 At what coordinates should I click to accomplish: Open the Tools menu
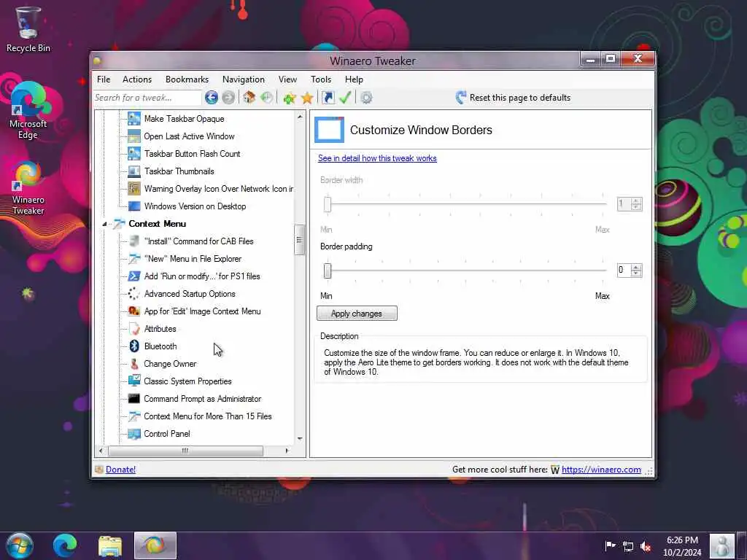(x=321, y=79)
